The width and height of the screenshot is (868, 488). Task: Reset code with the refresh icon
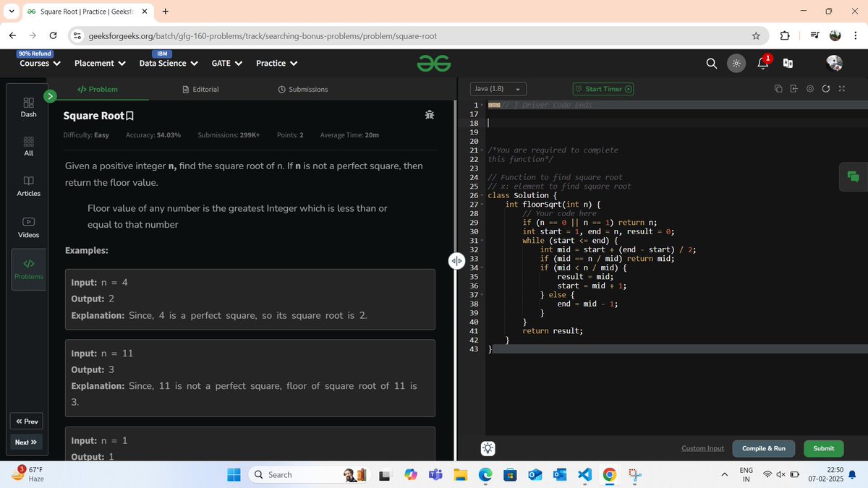click(x=825, y=89)
